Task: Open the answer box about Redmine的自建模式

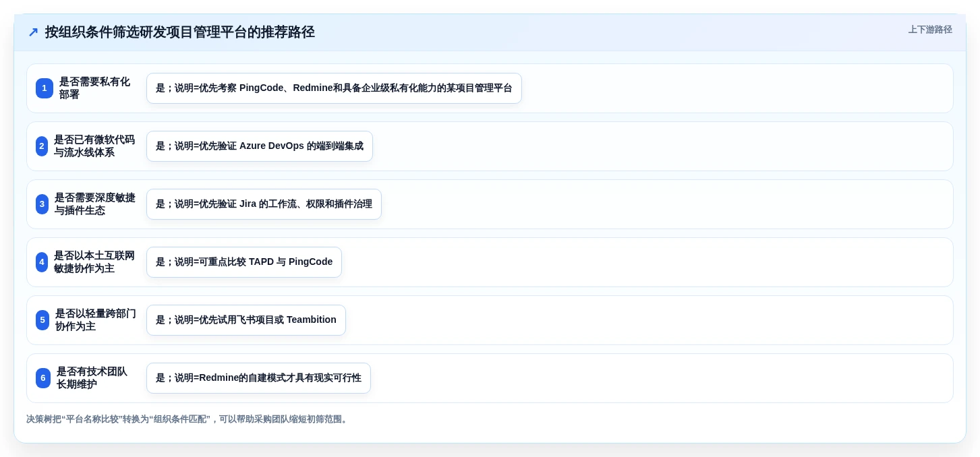Action: coord(258,378)
